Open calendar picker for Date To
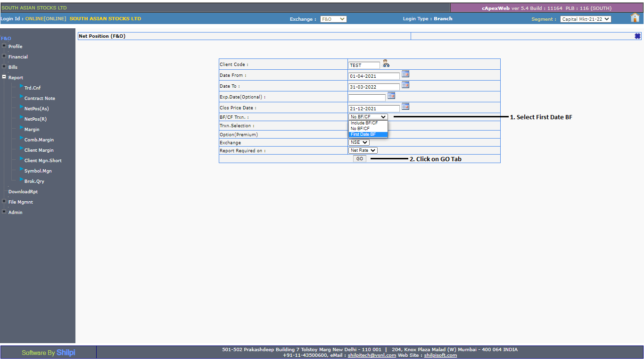644x362 pixels. coord(405,85)
